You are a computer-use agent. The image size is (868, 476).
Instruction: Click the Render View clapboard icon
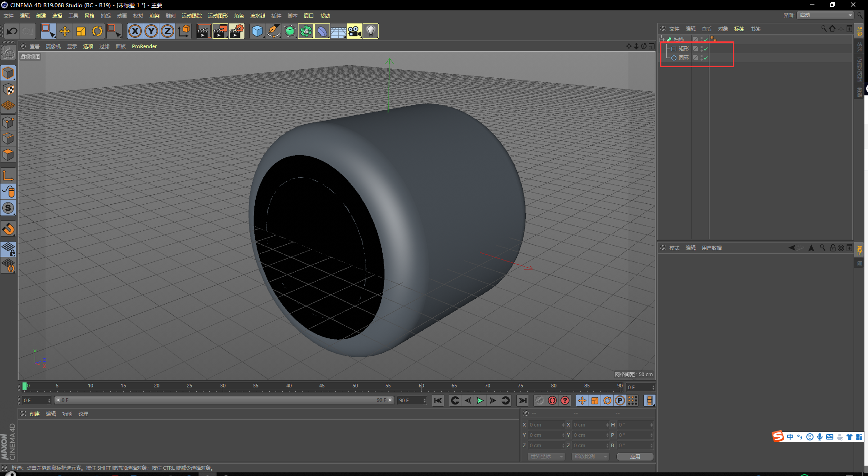[203, 31]
